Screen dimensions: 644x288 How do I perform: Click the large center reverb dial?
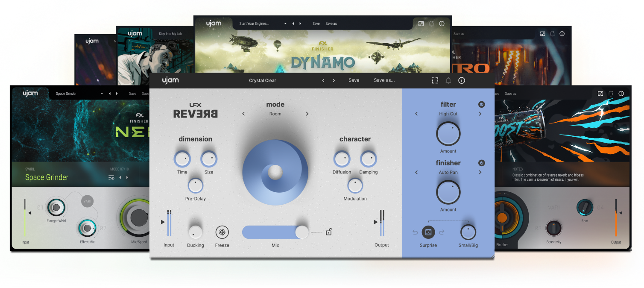275,172
